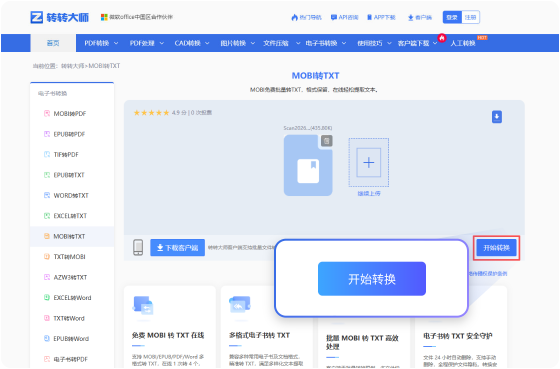Click the blue download icon in upload panel
560x369 pixels.
tap(497, 117)
